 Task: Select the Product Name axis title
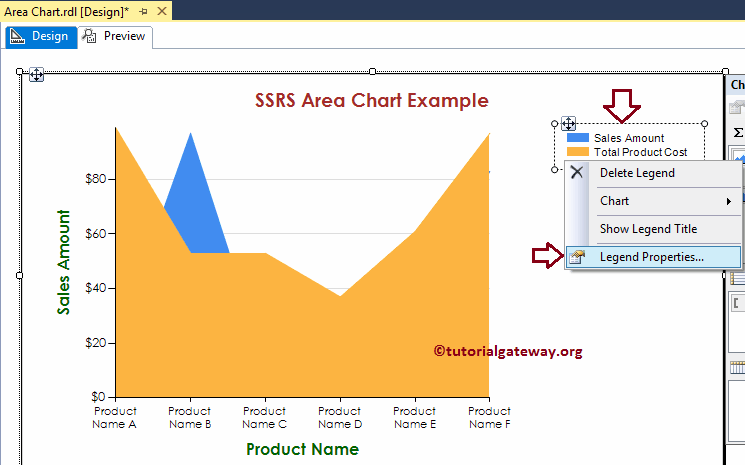pyautogui.click(x=303, y=449)
